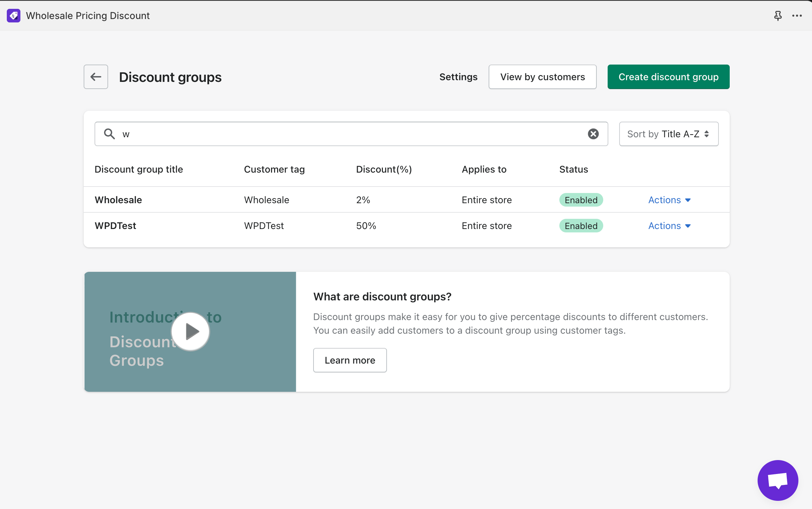Click Learn more button

pyautogui.click(x=350, y=360)
